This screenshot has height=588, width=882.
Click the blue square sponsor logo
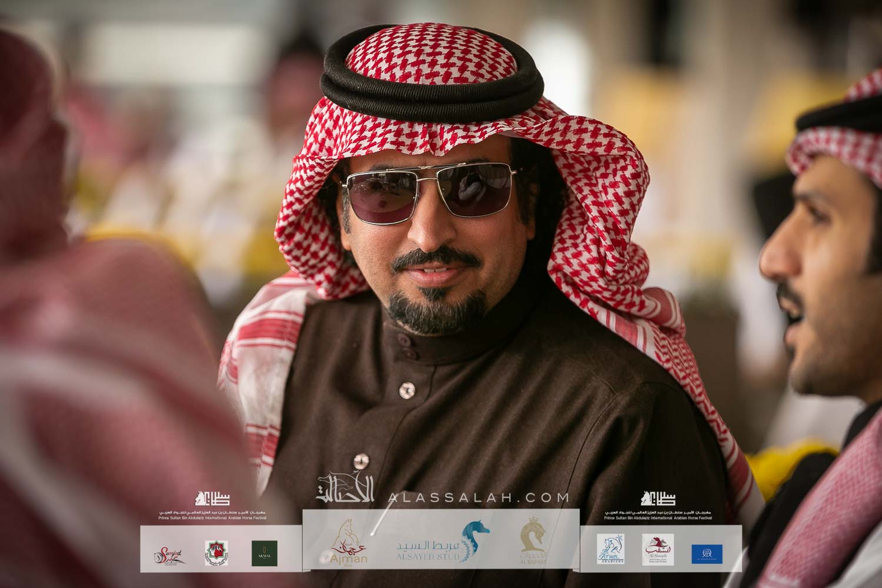(x=707, y=553)
